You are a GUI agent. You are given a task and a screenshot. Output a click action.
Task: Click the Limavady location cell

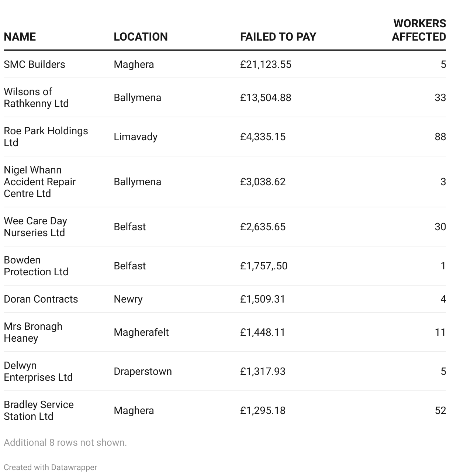135,137
